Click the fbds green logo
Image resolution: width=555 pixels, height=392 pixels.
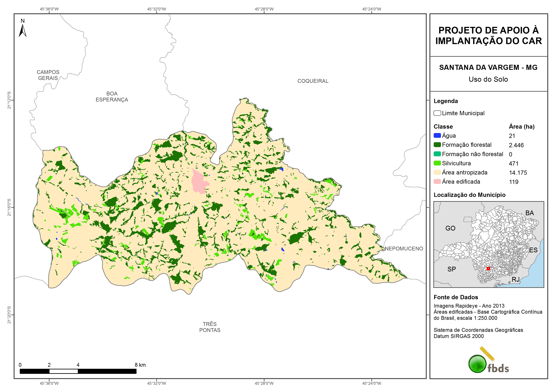click(477, 364)
